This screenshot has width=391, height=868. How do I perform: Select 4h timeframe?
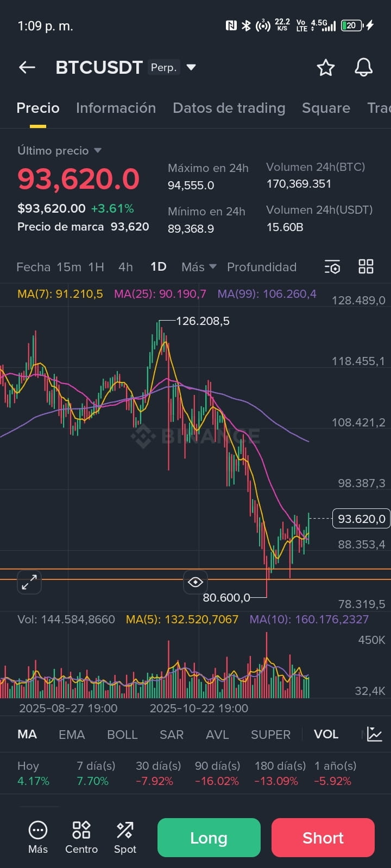coord(125,267)
